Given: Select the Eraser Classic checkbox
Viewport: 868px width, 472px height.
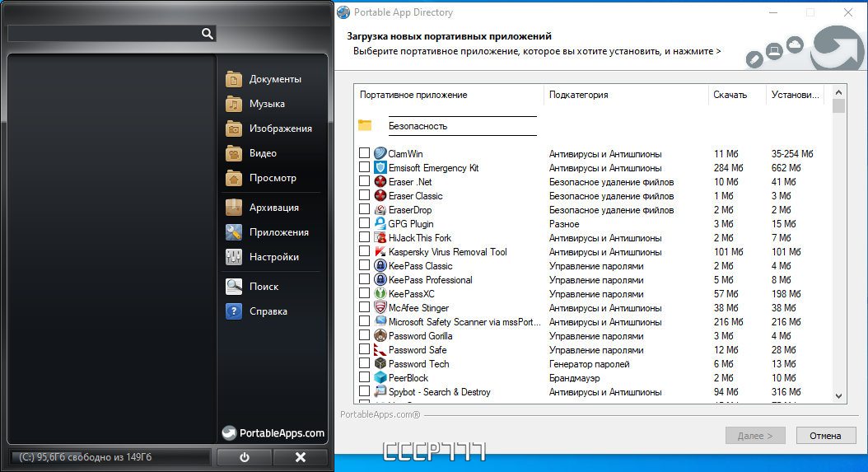Looking at the screenshot, I should click(x=364, y=194).
